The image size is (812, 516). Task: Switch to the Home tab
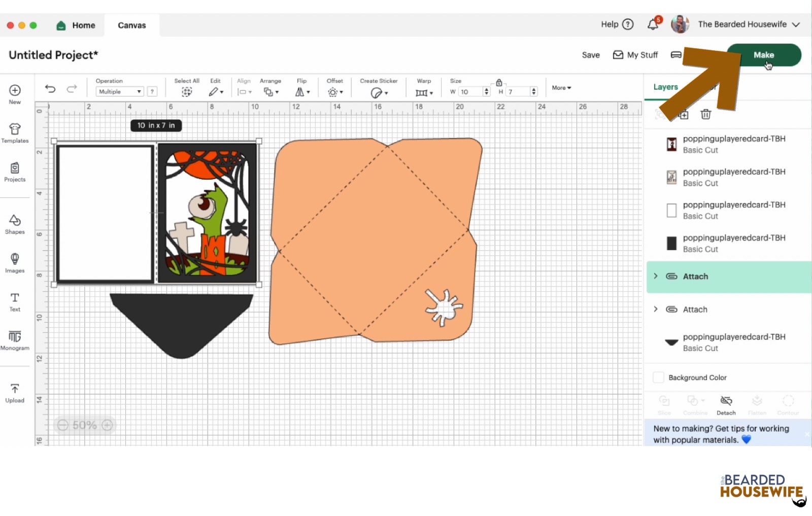(76, 25)
